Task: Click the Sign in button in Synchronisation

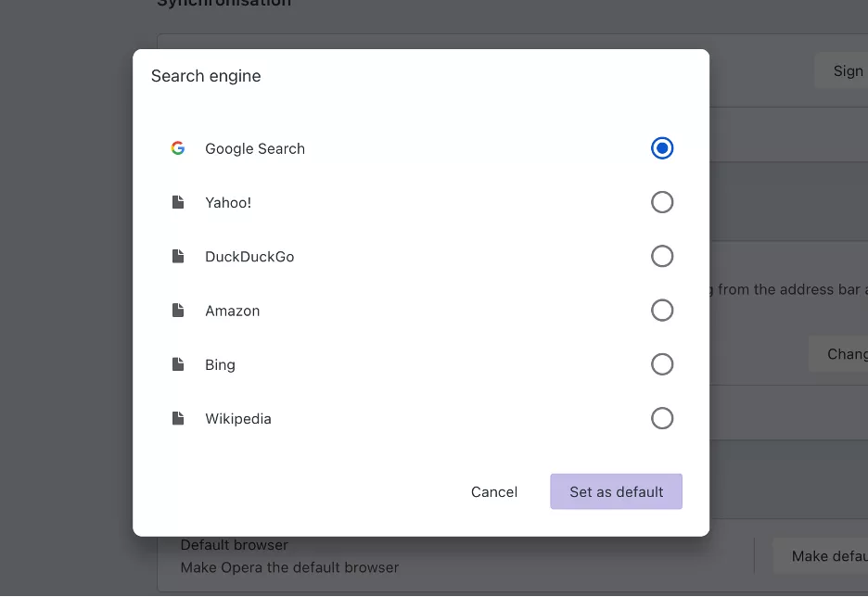Action: click(x=842, y=71)
